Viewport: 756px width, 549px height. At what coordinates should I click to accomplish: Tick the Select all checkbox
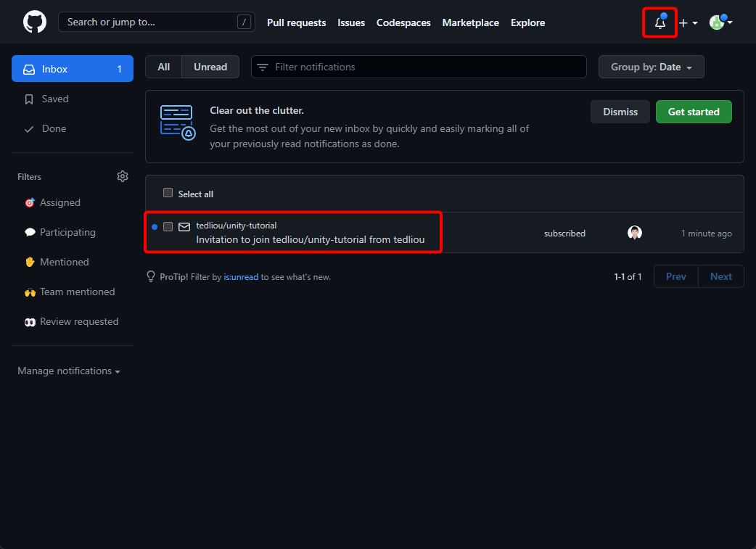coord(168,193)
